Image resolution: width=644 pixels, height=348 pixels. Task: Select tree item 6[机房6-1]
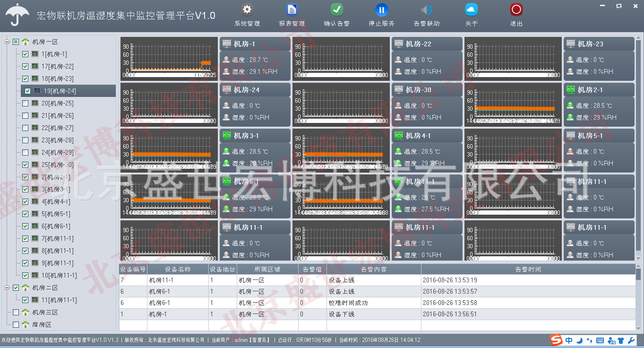pyautogui.click(x=56, y=226)
